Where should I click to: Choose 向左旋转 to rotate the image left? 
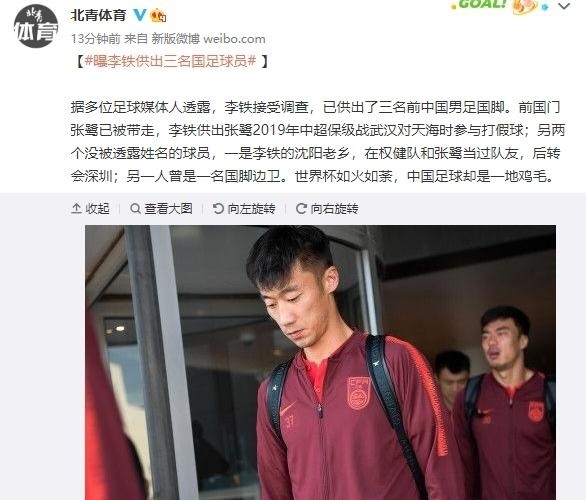click(244, 209)
